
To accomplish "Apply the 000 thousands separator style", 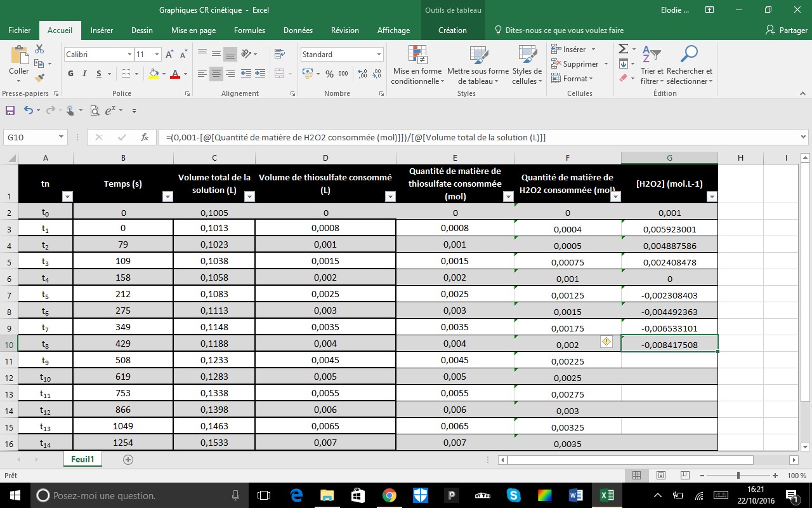I will point(343,74).
